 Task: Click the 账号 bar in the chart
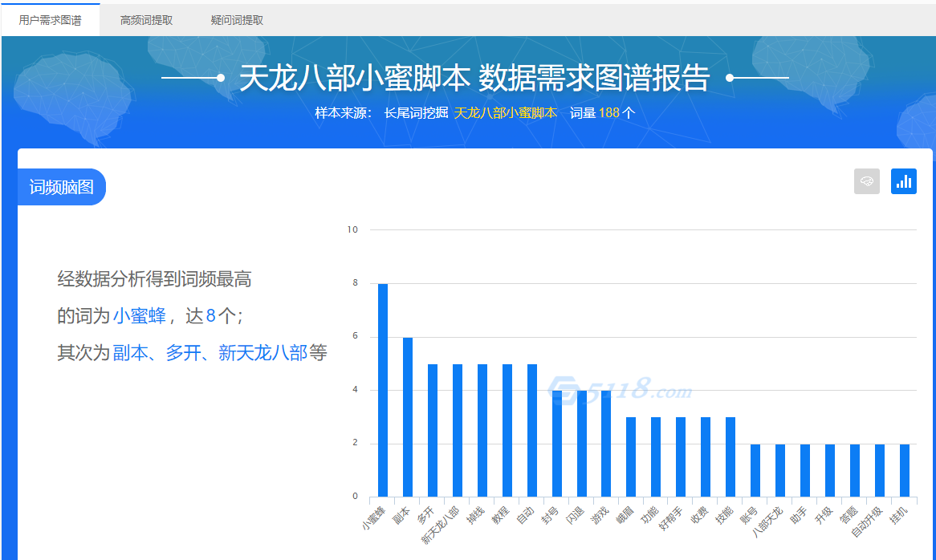click(x=755, y=470)
